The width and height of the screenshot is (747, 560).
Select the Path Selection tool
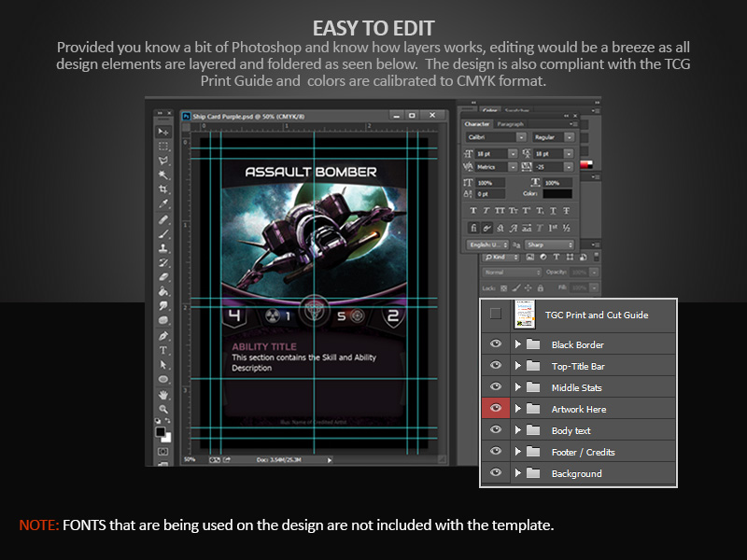pyautogui.click(x=163, y=365)
